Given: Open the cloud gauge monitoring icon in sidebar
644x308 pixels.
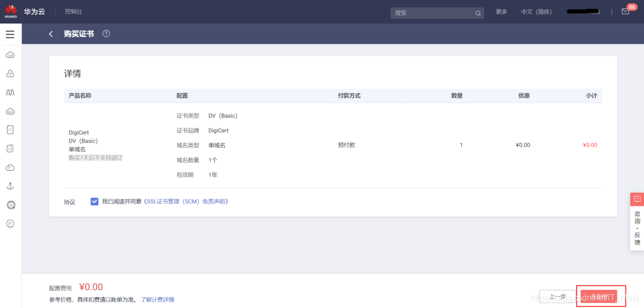Looking at the screenshot, I should [10, 167].
